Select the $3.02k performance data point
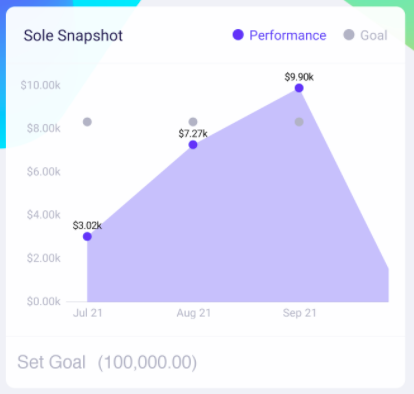This screenshot has width=414, height=394. (x=87, y=237)
